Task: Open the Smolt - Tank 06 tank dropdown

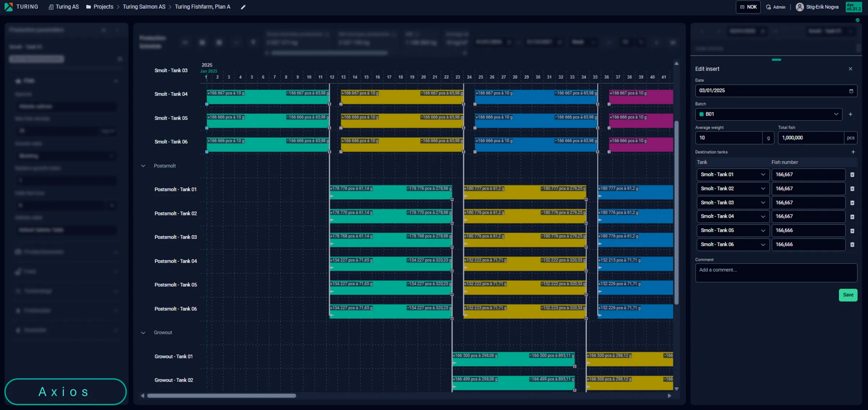Action: click(733, 245)
